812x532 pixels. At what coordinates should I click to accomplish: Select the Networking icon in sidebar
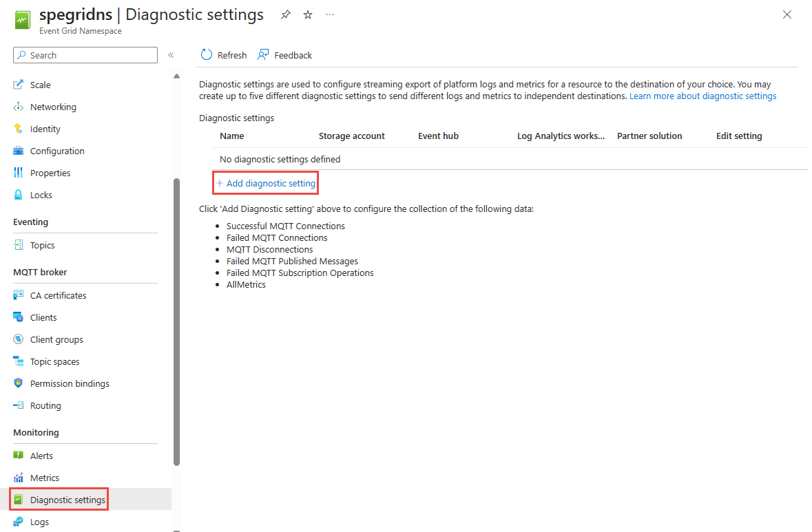(x=18, y=107)
